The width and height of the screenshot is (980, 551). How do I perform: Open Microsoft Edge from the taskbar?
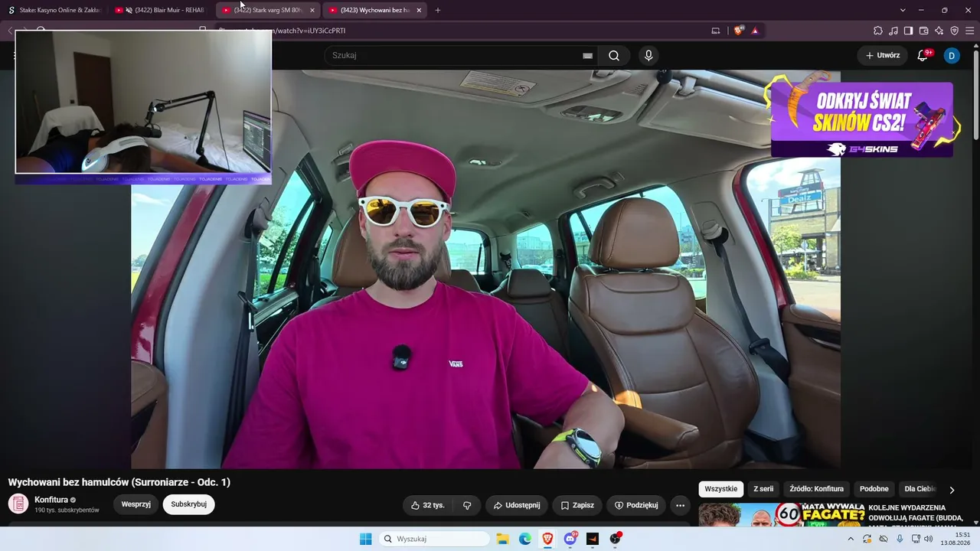525,539
